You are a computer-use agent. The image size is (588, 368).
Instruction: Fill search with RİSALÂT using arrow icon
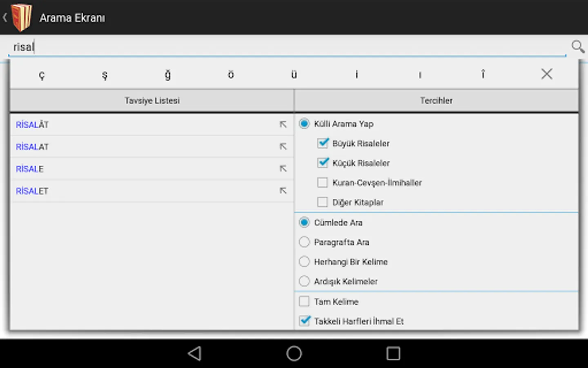tap(283, 124)
